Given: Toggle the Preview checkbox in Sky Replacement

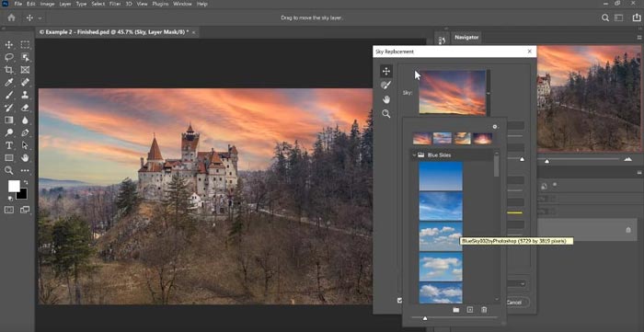Looking at the screenshot, I should coord(399,301).
